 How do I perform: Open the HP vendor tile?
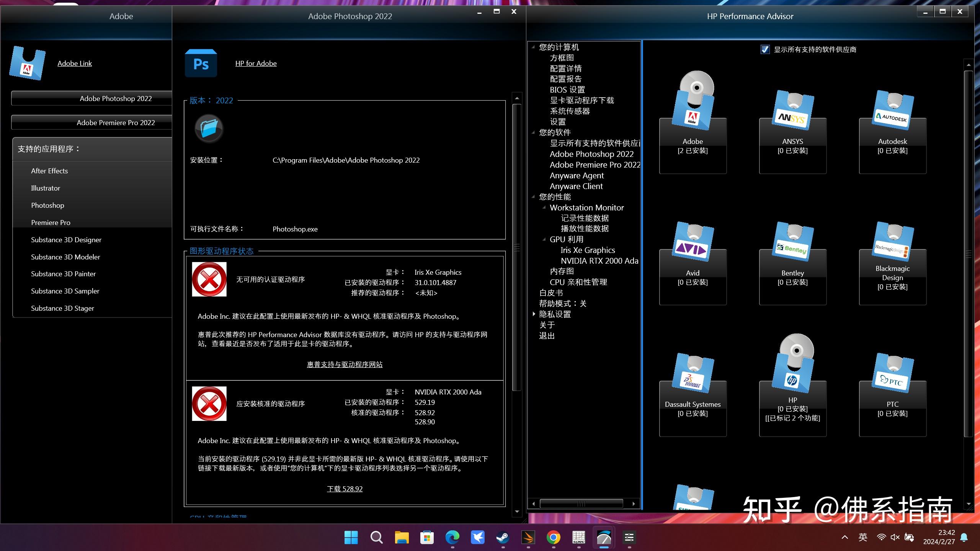click(792, 385)
